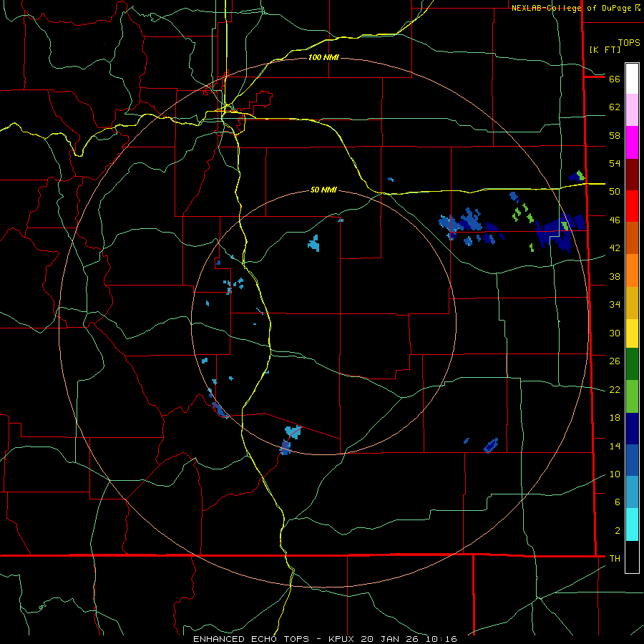Click the dark red legend swatch
The width and height of the screenshot is (644, 644).
tap(632, 175)
